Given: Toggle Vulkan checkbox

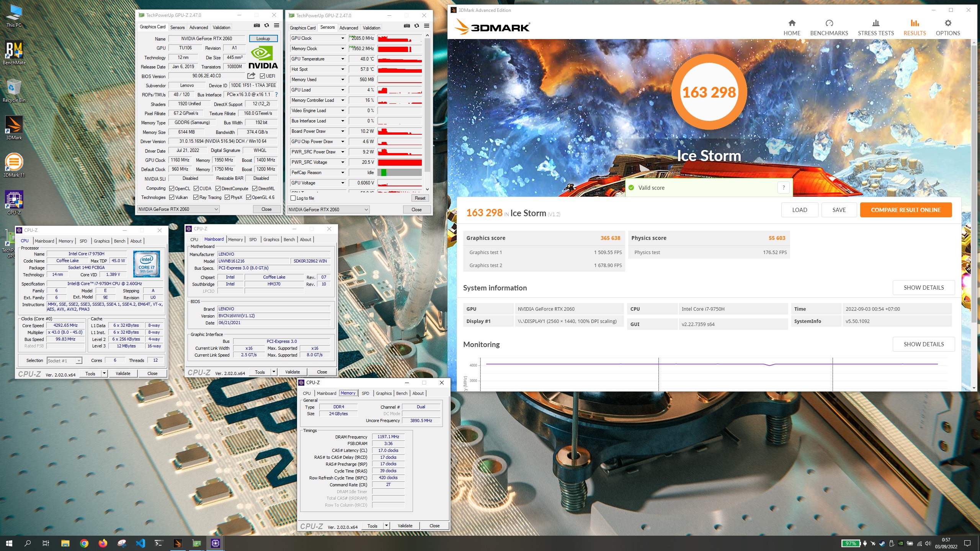Looking at the screenshot, I should click(x=172, y=197).
